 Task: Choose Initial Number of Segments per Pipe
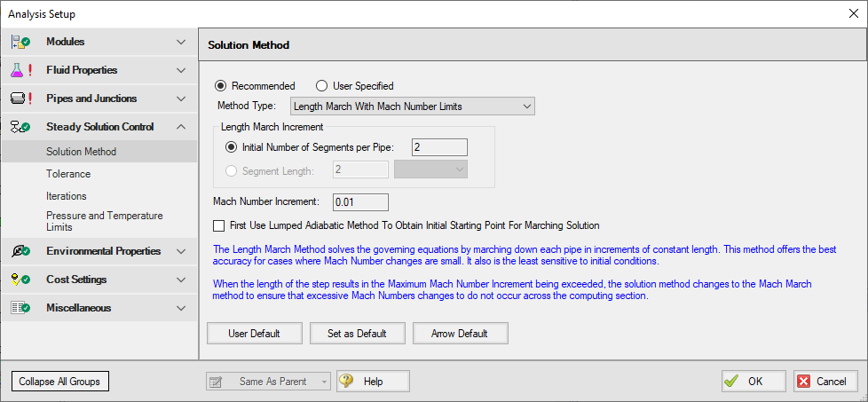point(231,147)
